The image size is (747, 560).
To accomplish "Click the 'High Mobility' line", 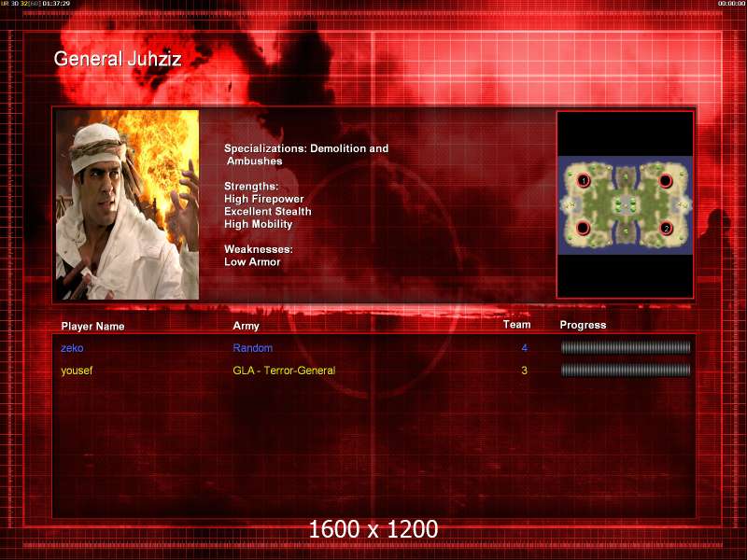I will (259, 224).
